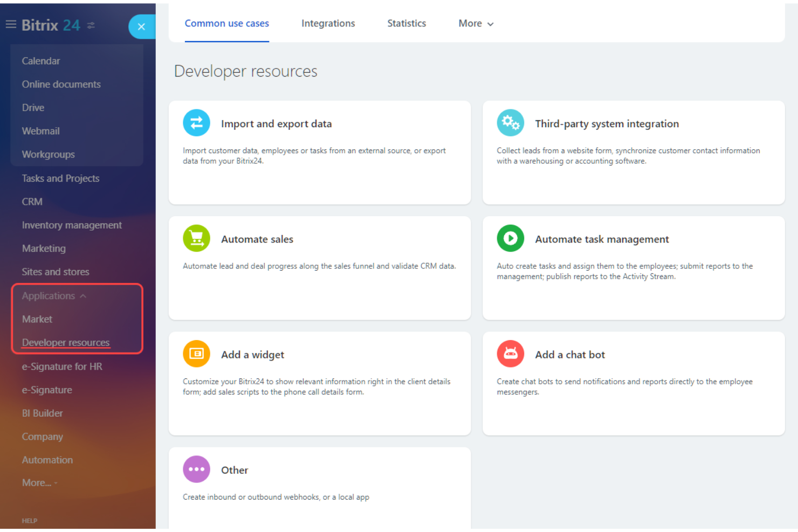The height and width of the screenshot is (532, 798).
Task: Open Webmail in the left menu
Action: (40, 131)
